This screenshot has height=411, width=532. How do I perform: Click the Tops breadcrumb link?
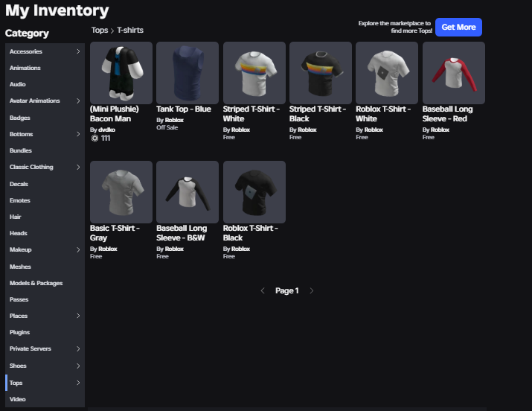coord(100,31)
